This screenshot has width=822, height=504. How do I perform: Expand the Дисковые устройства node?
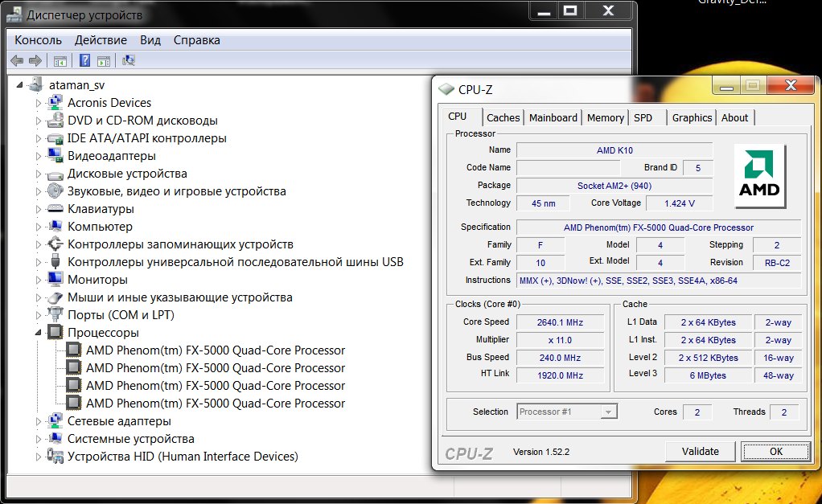tap(39, 174)
